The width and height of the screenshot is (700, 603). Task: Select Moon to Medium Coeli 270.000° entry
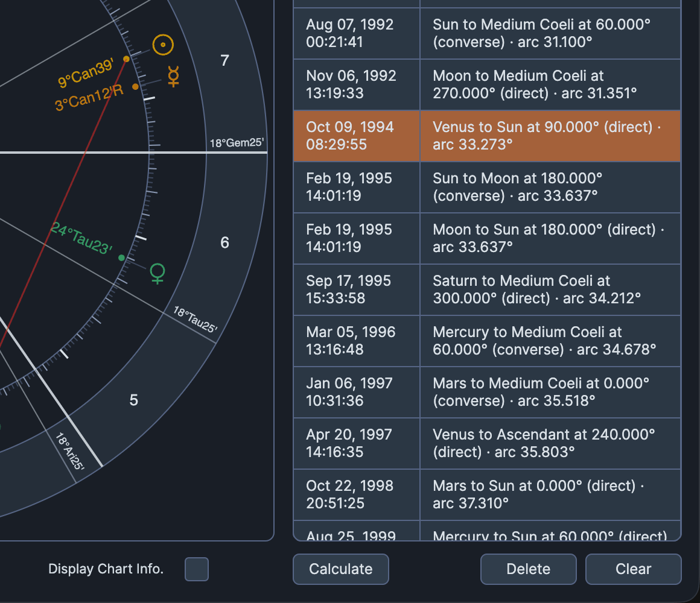point(550,85)
